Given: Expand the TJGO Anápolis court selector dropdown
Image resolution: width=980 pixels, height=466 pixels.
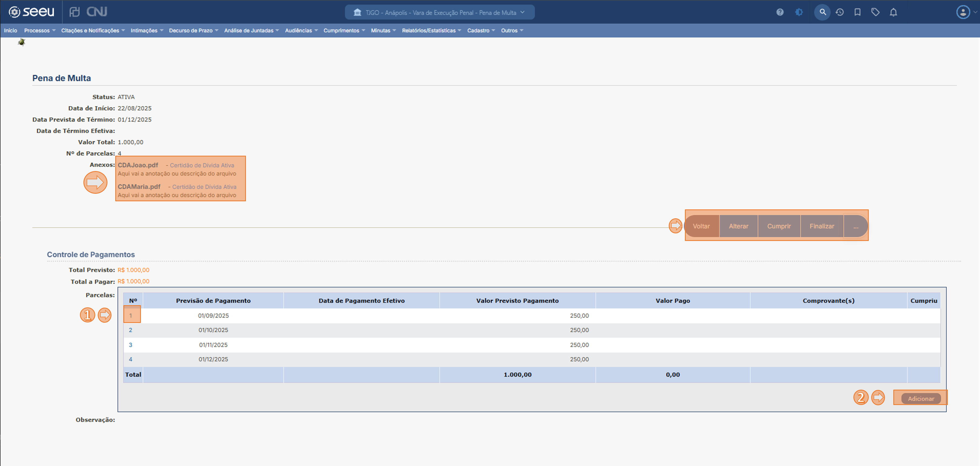Looking at the screenshot, I should (x=440, y=12).
